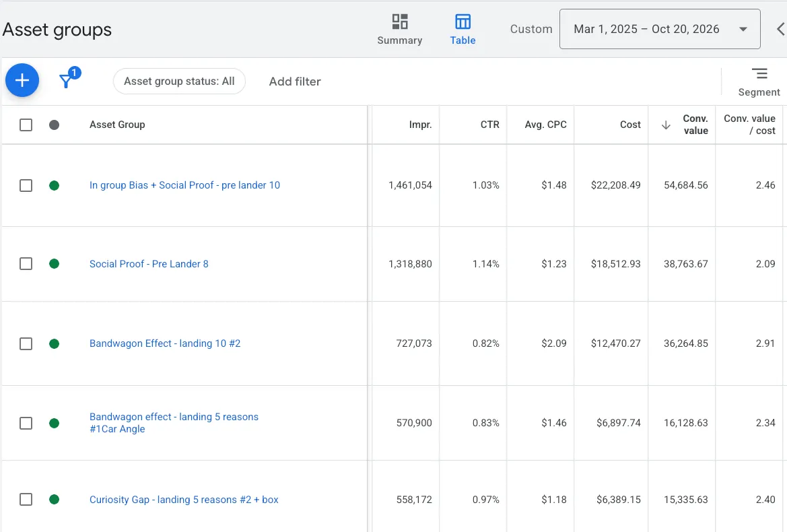Check the Curiosity Gap row checkbox
The image size is (787, 532).
[26, 500]
